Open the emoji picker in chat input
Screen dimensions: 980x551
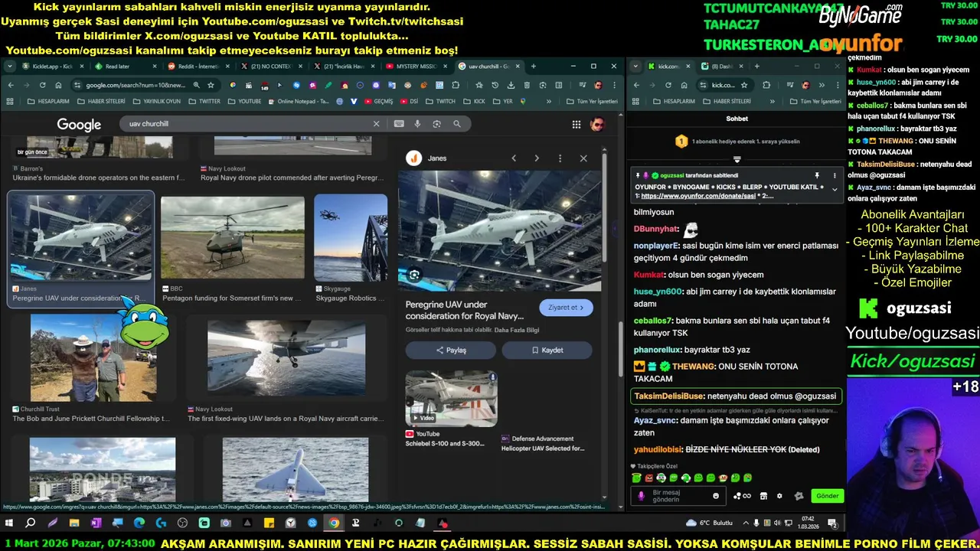pyautogui.click(x=716, y=496)
